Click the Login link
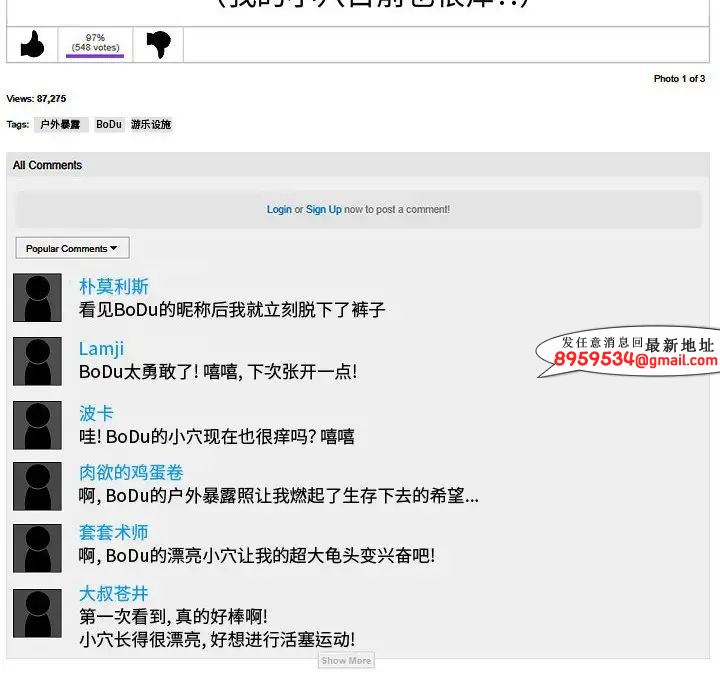The width and height of the screenshot is (720, 700). pos(279,209)
